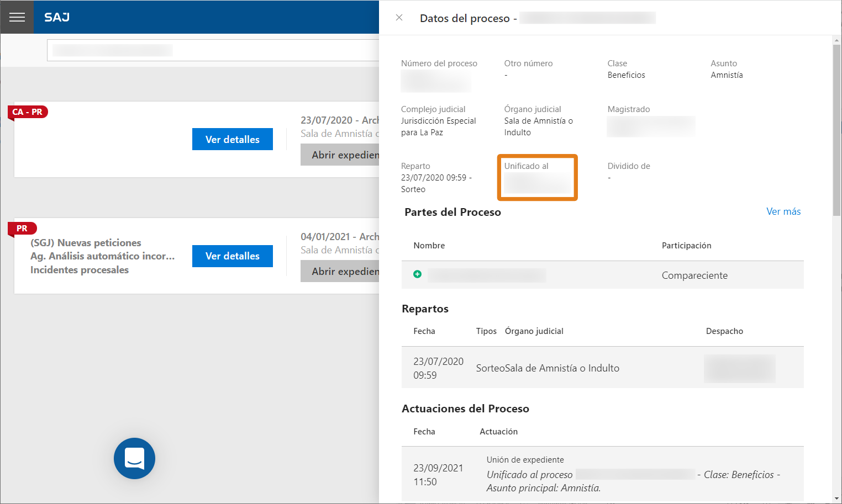842x504 pixels.
Task: Click the search input field at top
Action: (213, 50)
